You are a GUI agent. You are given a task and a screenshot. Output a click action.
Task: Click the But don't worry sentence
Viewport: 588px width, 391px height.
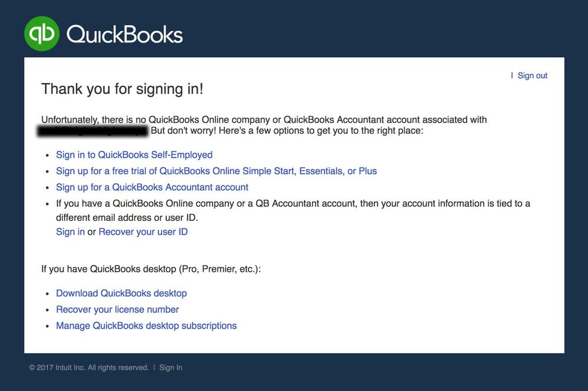(287, 131)
